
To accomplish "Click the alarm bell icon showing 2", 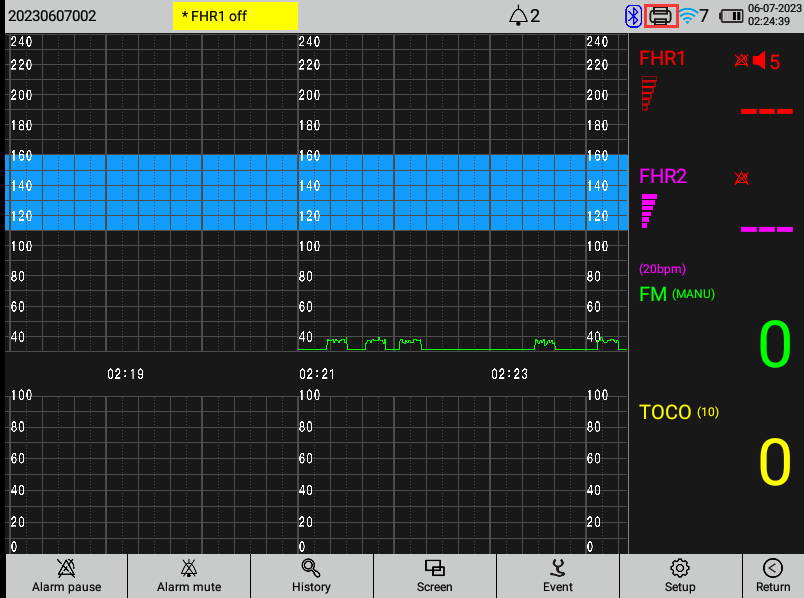I will [518, 16].
